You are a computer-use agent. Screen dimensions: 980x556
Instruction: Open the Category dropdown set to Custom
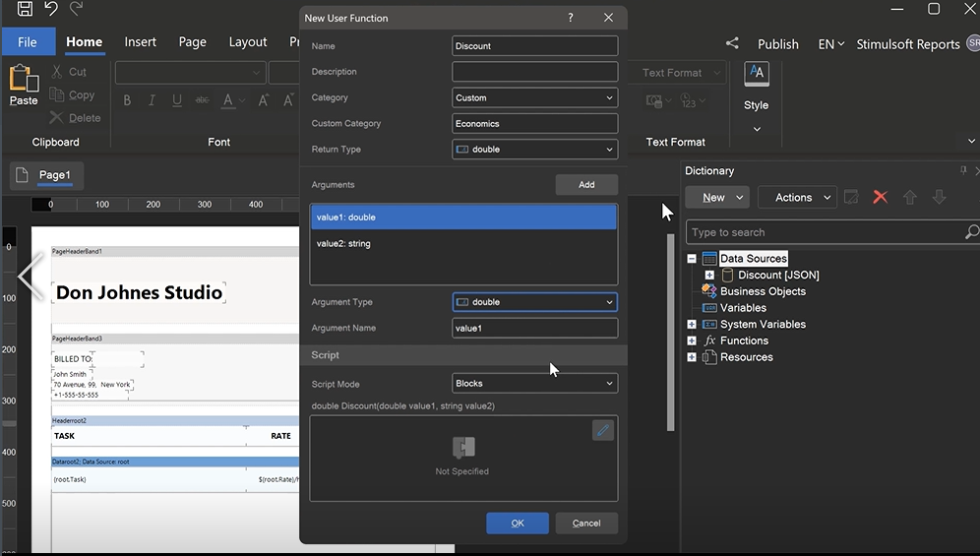point(534,97)
